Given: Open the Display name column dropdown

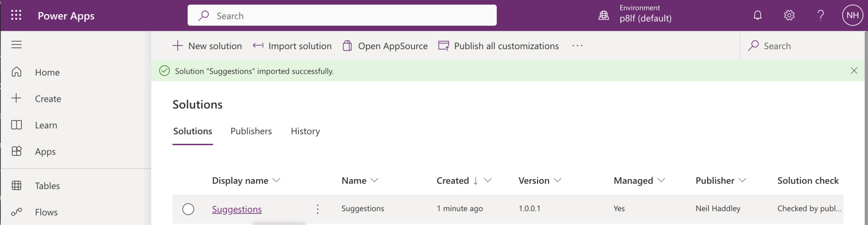Looking at the screenshot, I should click(x=277, y=181).
